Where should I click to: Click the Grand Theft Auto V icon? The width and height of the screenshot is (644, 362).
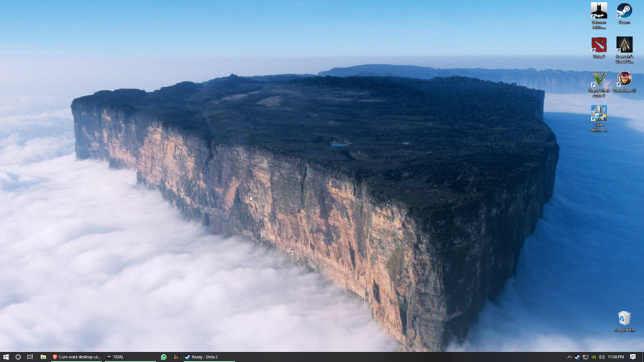click(x=599, y=79)
